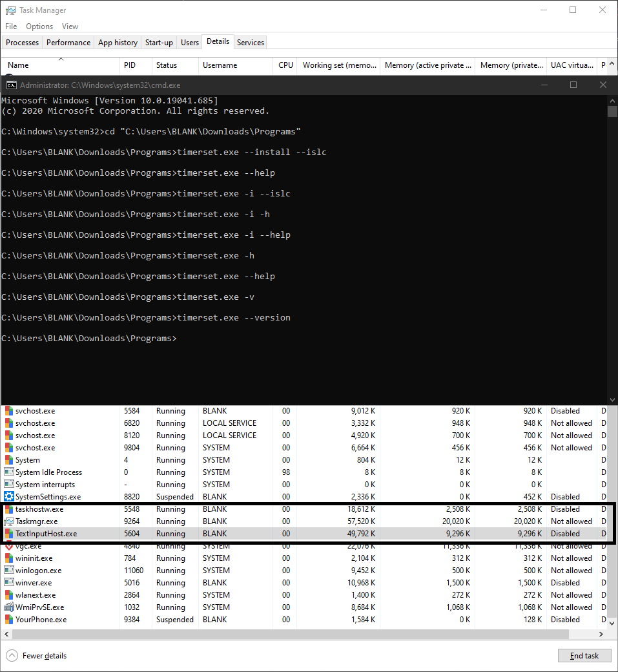This screenshot has width=618, height=672.
Task: Click icon of svchost.exe PID 8120
Action: coord(8,436)
